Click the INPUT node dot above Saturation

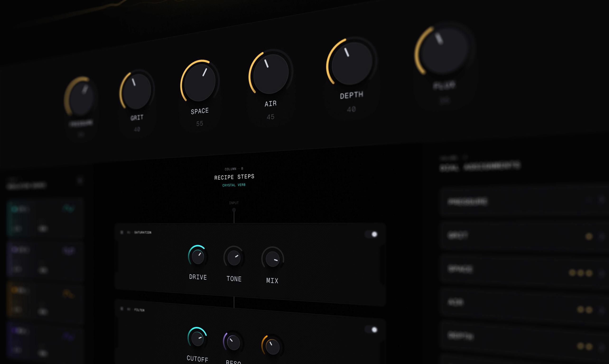(x=234, y=210)
